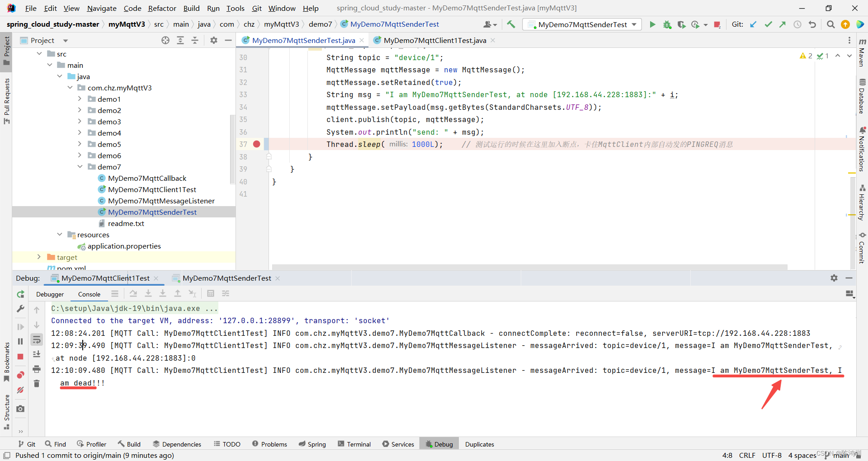
Task: Expand the demo1 package
Action: (x=80, y=99)
